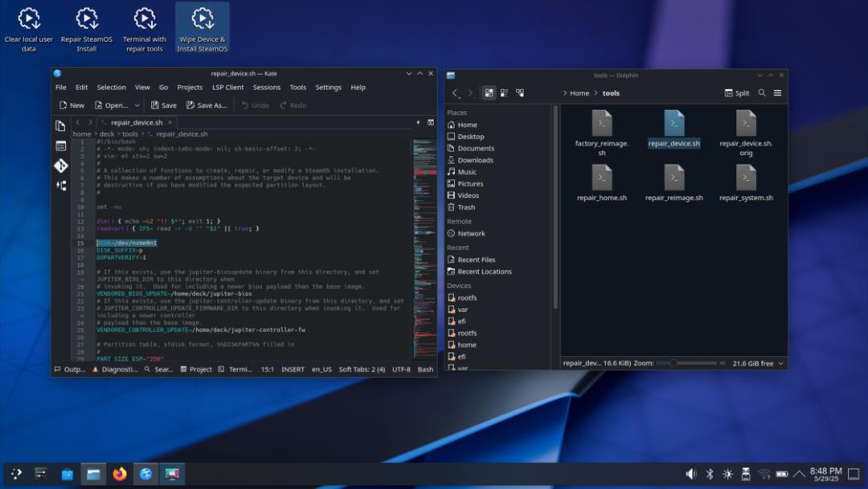Open the Bash syntax mode selector
The height and width of the screenshot is (489, 868).
[x=425, y=369]
